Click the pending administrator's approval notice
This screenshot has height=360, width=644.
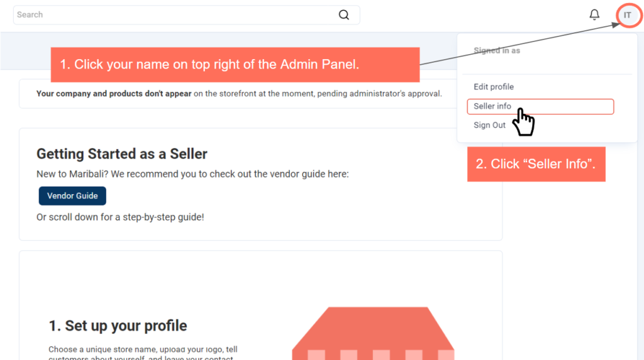pos(239,94)
